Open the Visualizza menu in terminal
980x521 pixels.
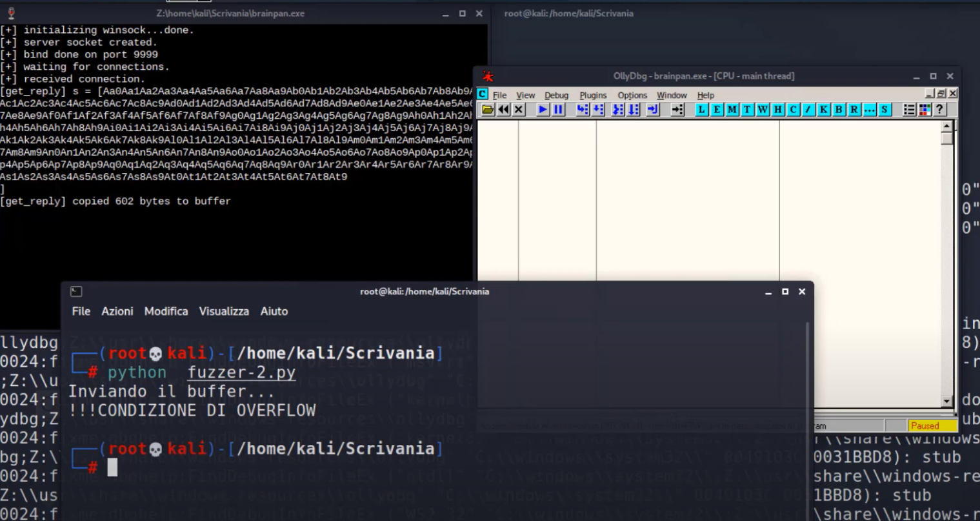pyautogui.click(x=224, y=311)
